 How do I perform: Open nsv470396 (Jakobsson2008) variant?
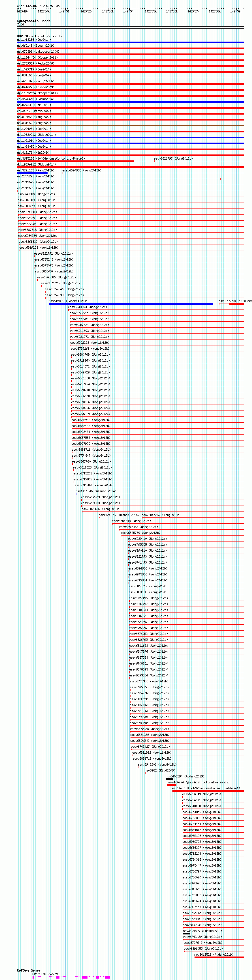pos(38,52)
